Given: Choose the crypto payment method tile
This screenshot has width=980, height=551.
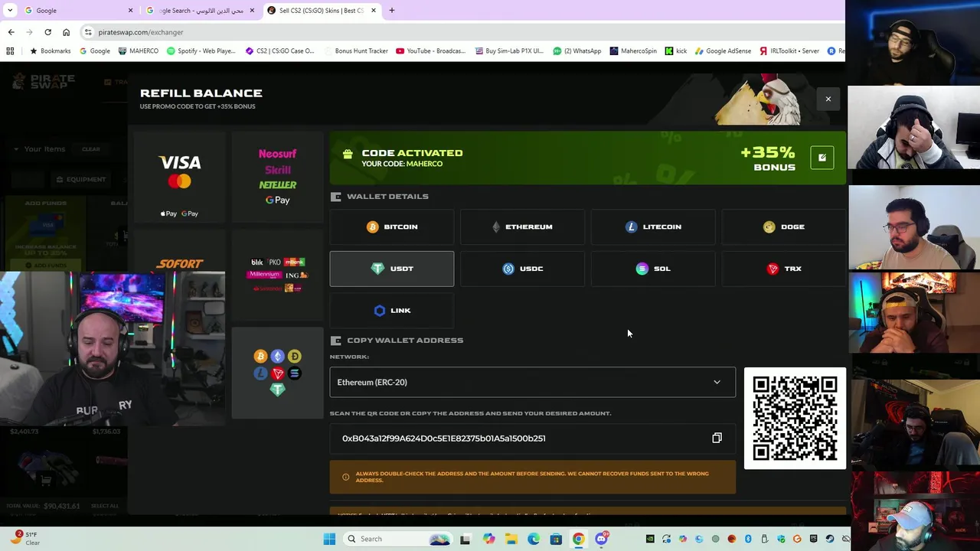Looking at the screenshot, I should pyautogui.click(x=277, y=373).
